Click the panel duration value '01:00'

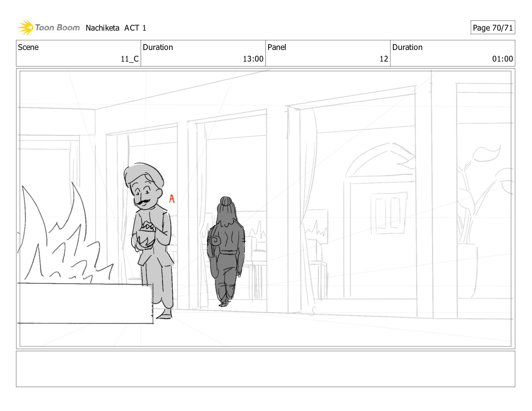pyautogui.click(x=502, y=59)
